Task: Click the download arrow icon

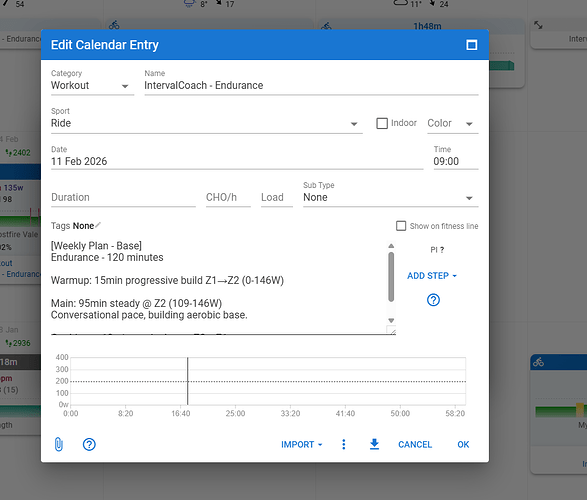Action: (x=374, y=444)
